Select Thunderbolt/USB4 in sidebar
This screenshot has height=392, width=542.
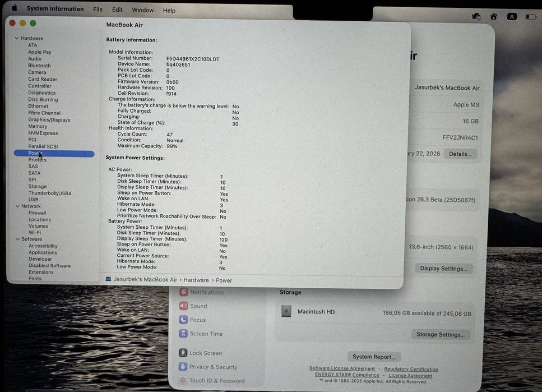tap(50, 193)
